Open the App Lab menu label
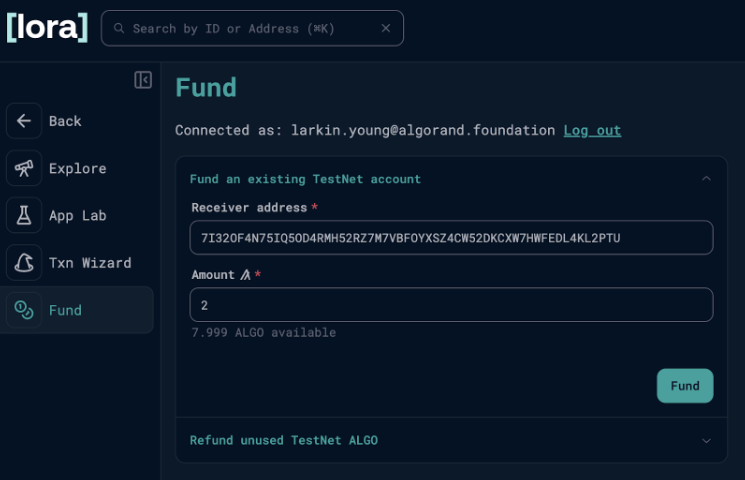 click(x=77, y=215)
